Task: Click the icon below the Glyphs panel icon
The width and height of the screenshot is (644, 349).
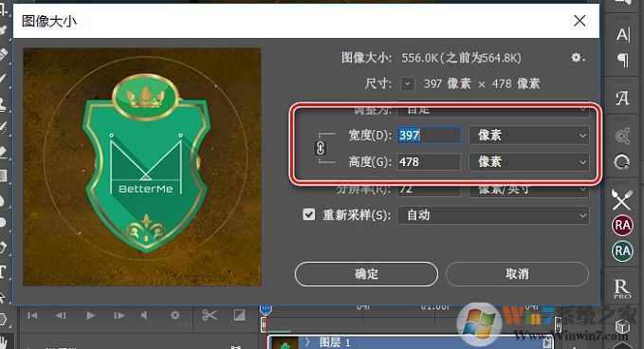Action: pyautogui.click(x=622, y=137)
